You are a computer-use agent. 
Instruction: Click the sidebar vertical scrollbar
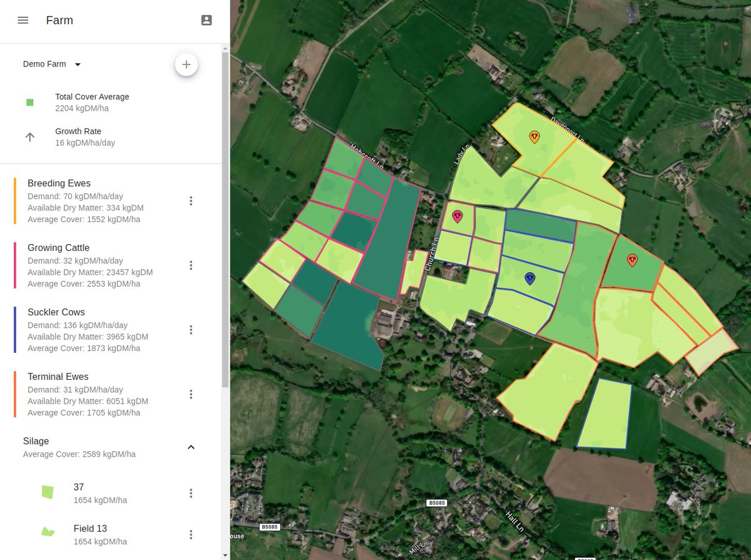tap(225, 219)
